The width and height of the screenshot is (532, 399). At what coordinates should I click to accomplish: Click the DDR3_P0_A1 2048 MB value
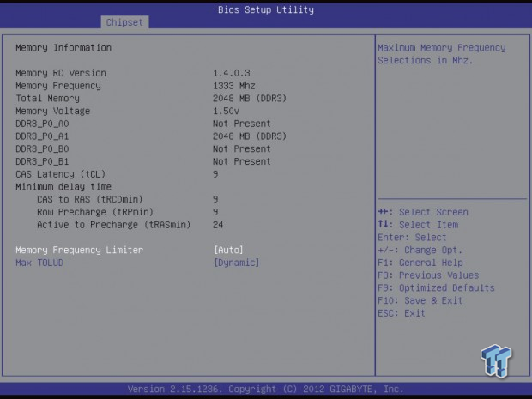tap(250, 136)
